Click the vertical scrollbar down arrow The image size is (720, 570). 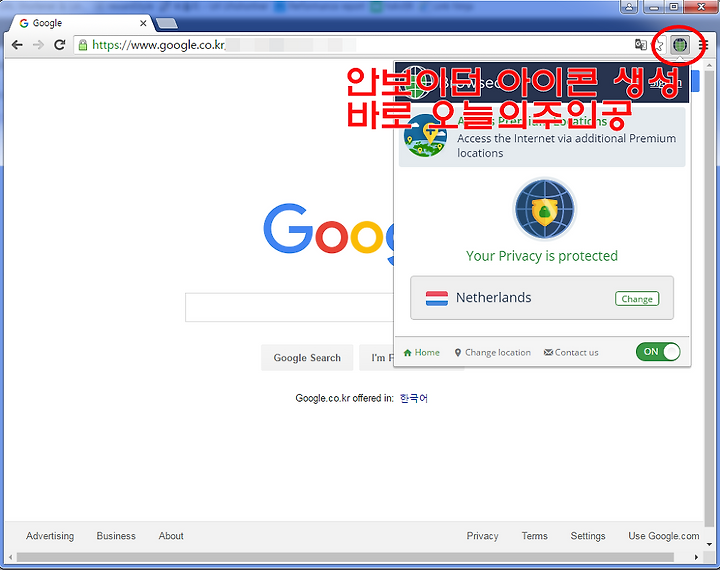(x=709, y=545)
